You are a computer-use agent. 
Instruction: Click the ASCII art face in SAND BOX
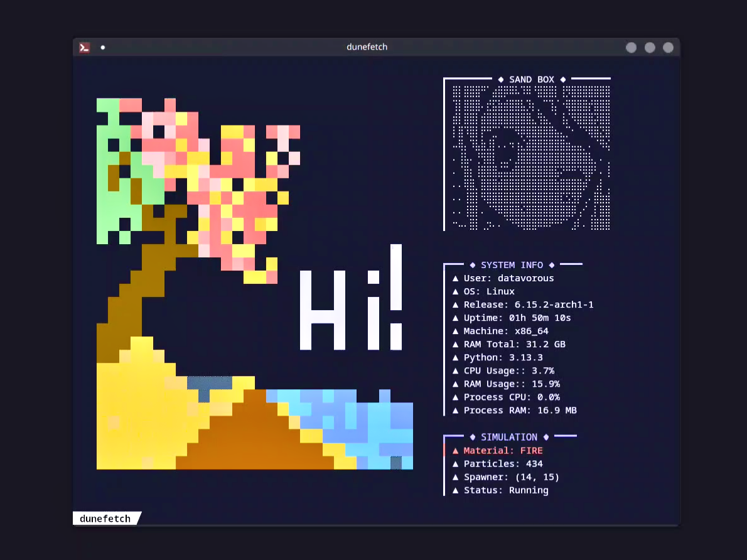530,158
